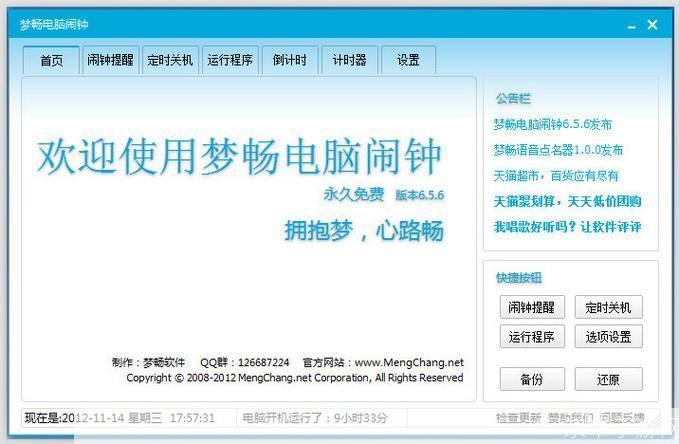Click the 定时关机 shortcut button
The width and height of the screenshot is (679, 444).
[x=608, y=308]
